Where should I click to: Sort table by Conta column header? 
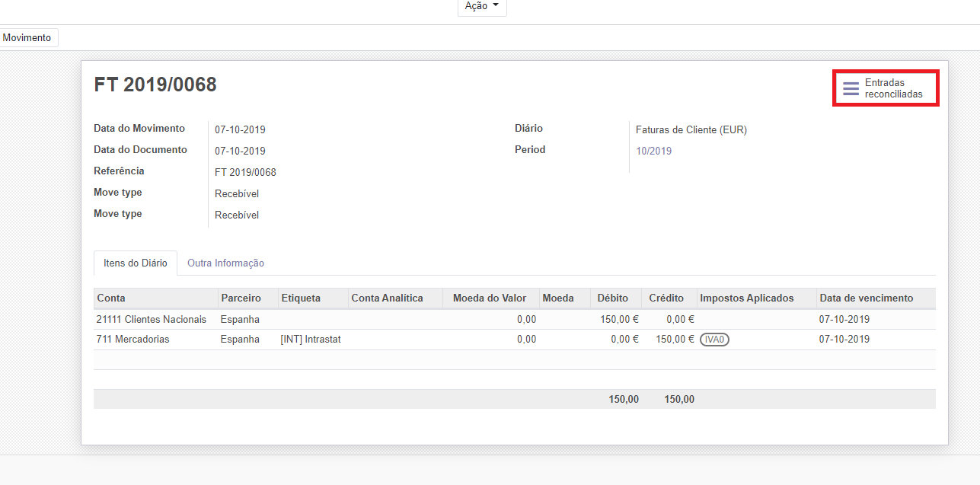(x=111, y=298)
